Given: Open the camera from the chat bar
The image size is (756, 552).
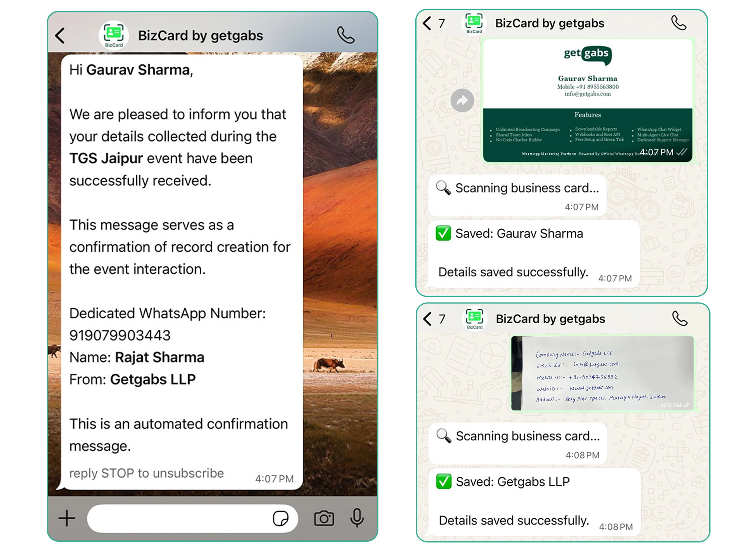Looking at the screenshot, I should (324, 518).
